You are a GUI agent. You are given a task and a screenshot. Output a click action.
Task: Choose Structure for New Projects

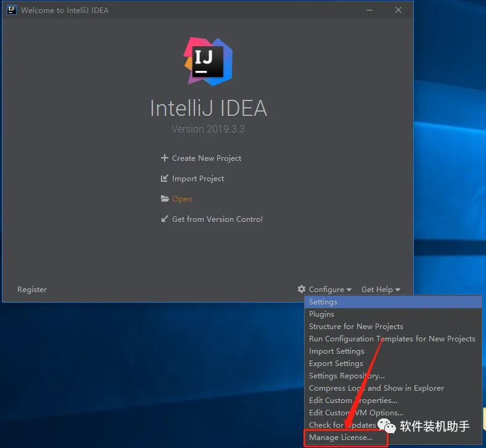(393, 327)
